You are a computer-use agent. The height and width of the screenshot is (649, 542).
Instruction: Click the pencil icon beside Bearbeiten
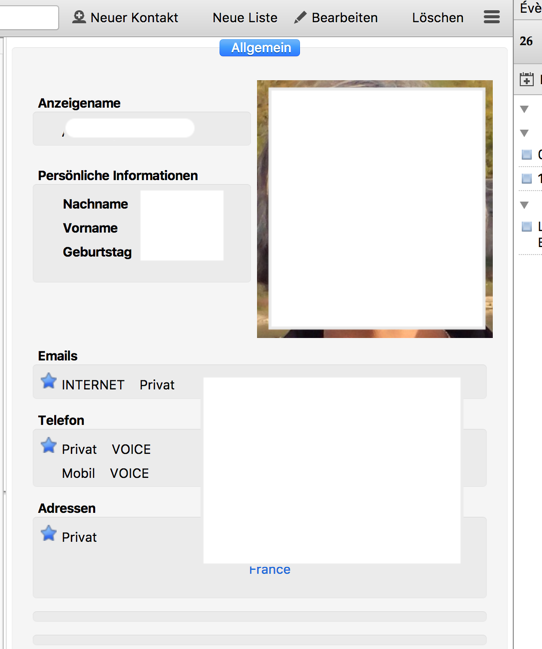coord(300,17)
